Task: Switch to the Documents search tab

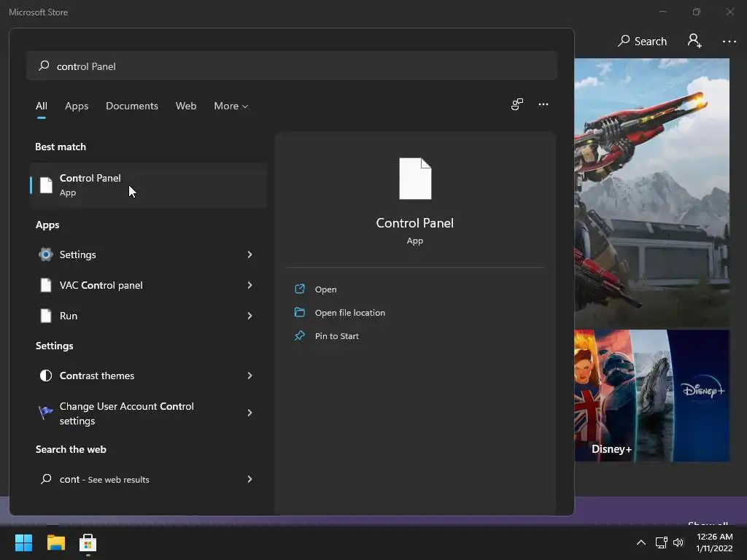Action: (132, 106)
